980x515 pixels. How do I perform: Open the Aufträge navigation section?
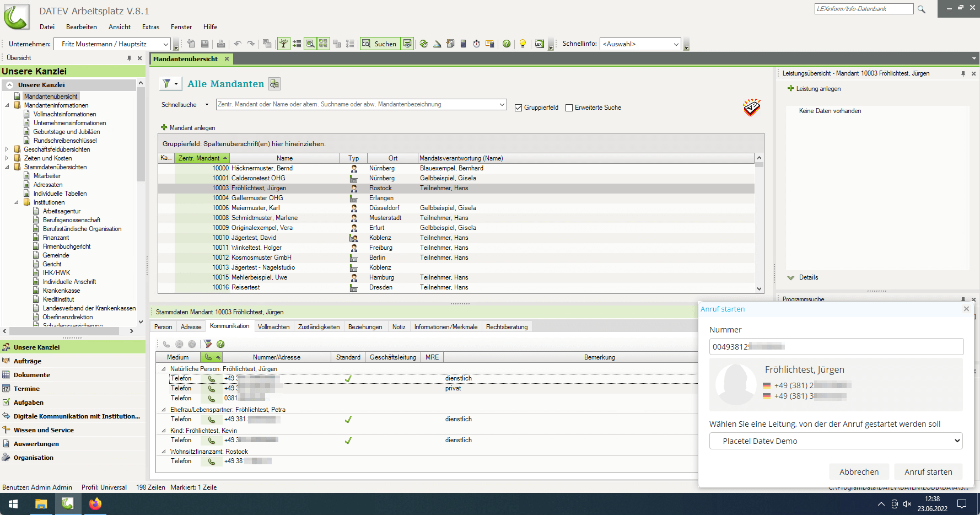[x=73, y=361]
